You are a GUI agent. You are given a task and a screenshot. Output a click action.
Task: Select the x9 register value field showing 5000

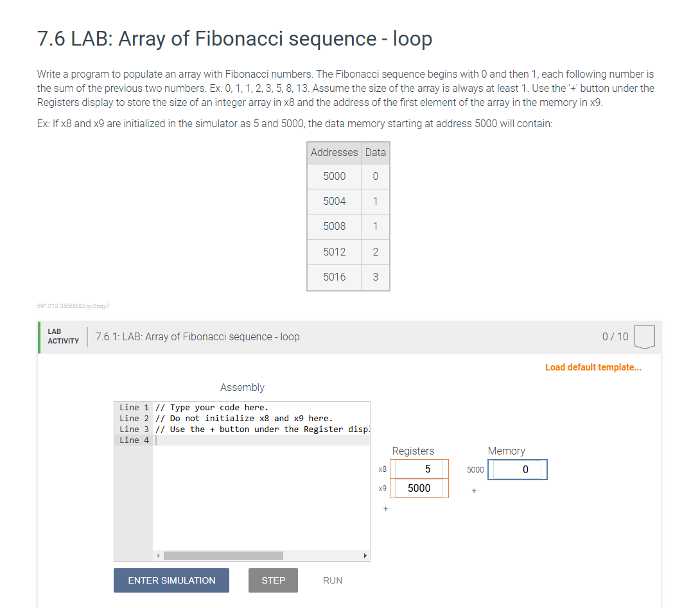(x=419, y=489)
